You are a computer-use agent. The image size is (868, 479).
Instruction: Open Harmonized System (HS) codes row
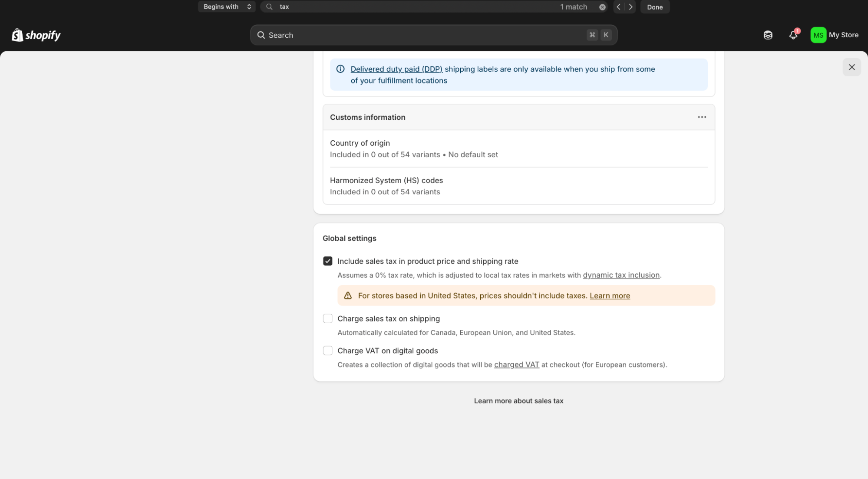518,186
